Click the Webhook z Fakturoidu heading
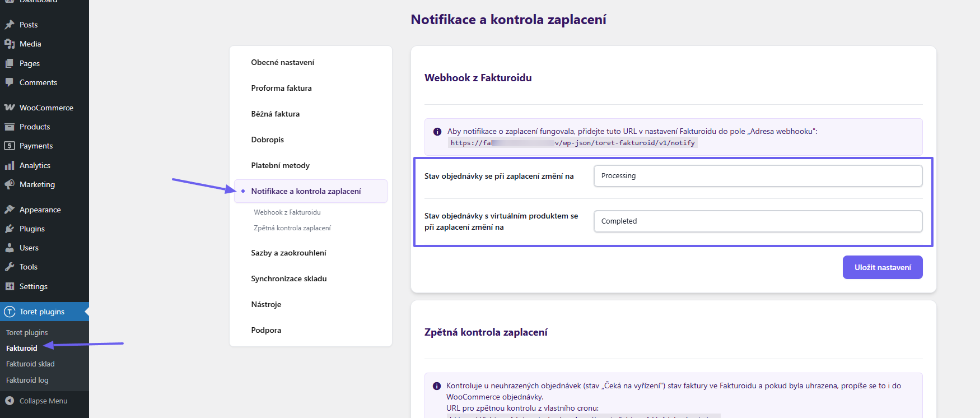 (478, 78)
